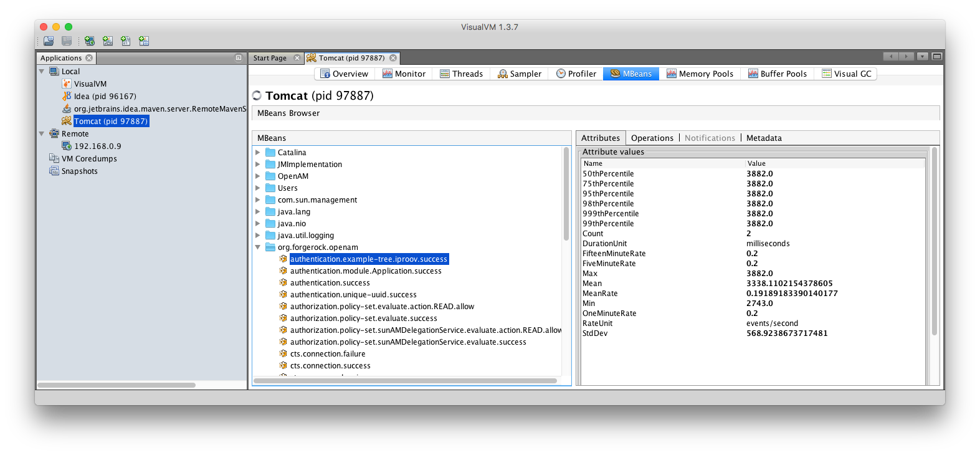This screenshot has width=980, height=455.
Task: Click the Value column header
Action: pos(835,163)
